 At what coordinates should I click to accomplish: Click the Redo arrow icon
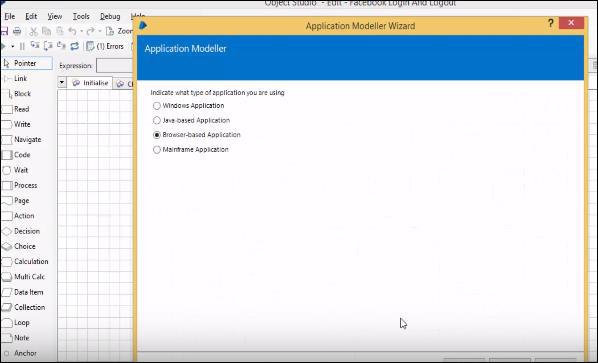[x=90, y=31]
